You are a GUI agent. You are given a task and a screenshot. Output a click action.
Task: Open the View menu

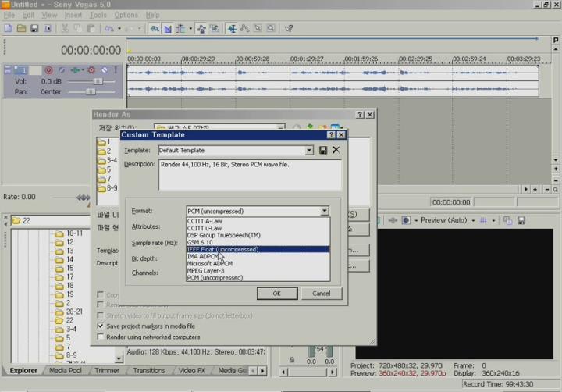click(x=49, y=15)
